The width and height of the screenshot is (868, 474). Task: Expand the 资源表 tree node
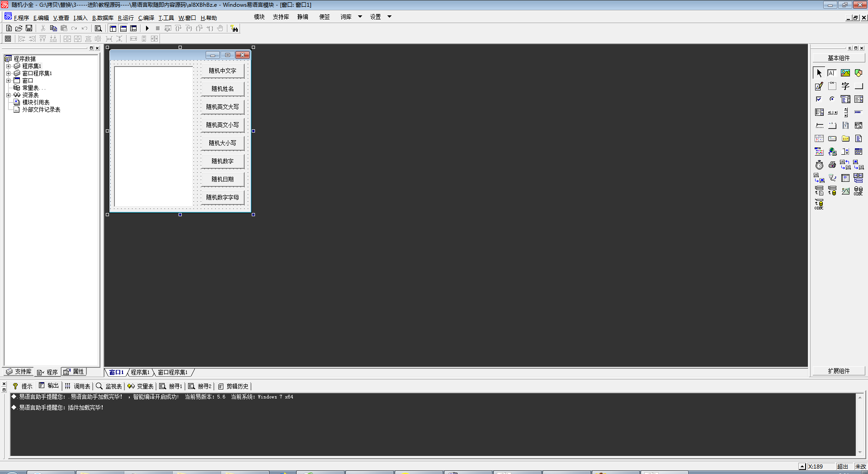(8, 95)
